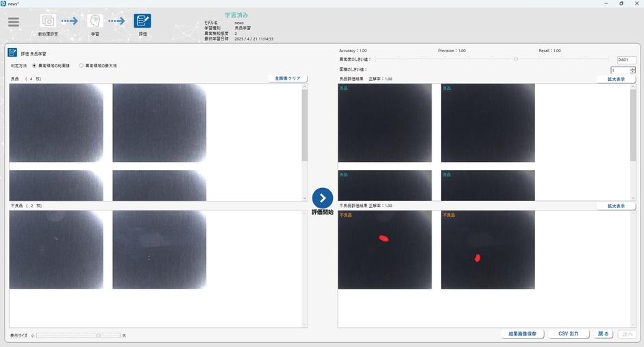The height and width of the screenshot is (347, 644).
Task: Click the 戻る back button
Action: tap(603, 334)
